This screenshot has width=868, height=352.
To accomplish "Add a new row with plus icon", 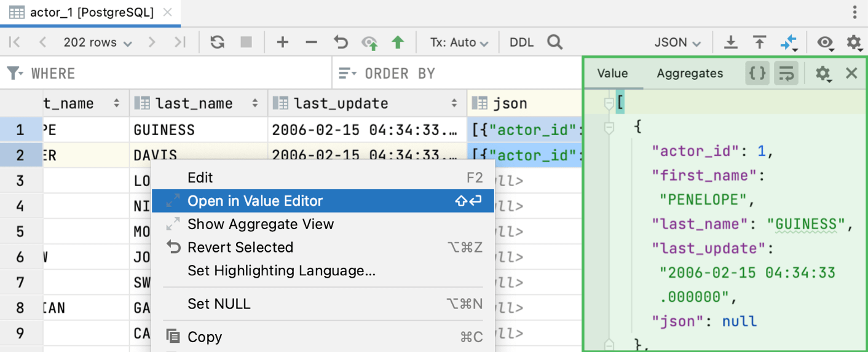I will (282, 42).
